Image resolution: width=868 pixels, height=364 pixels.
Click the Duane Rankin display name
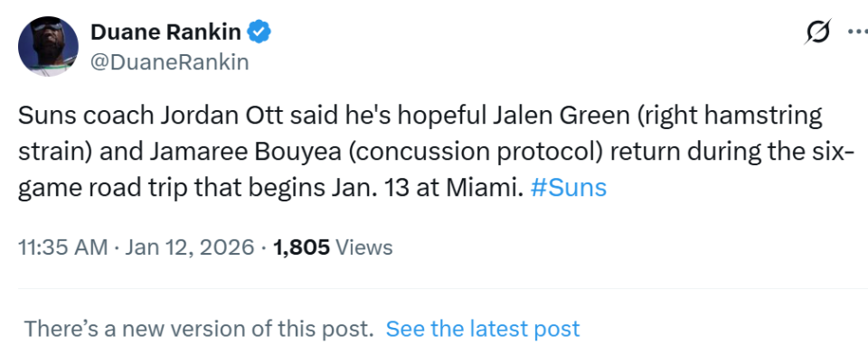tap(165, 33)
